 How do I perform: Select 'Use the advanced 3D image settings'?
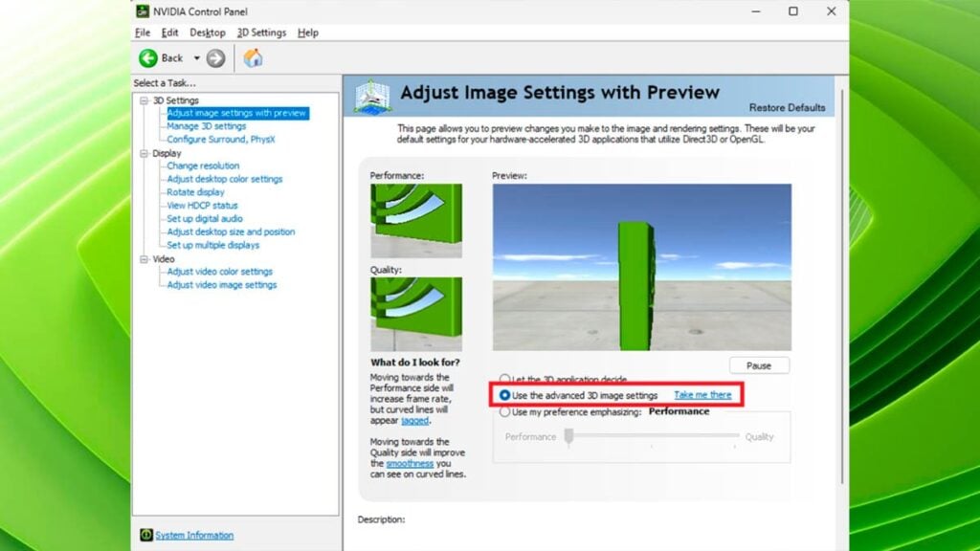(x=505, y=395)
